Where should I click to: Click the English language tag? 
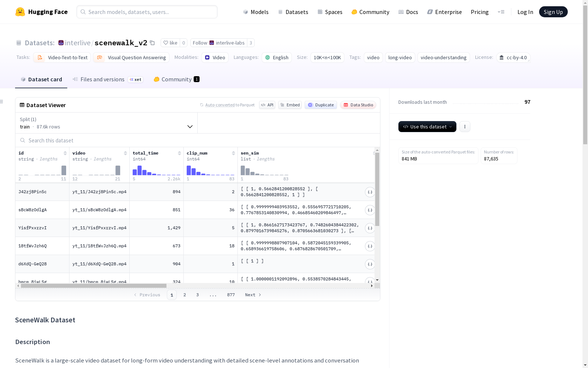[277, 57]
